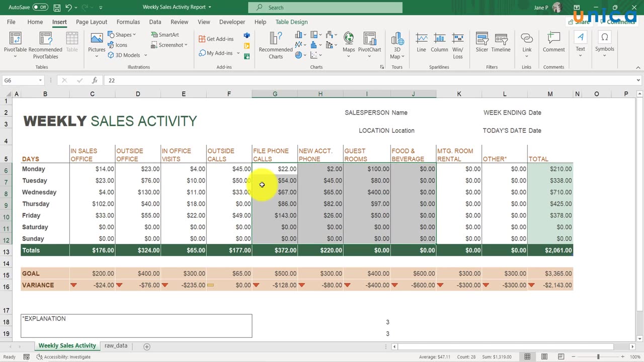Insert a SmartArt graphic
This screenshot has width=644, height=362.
[165, 35]
